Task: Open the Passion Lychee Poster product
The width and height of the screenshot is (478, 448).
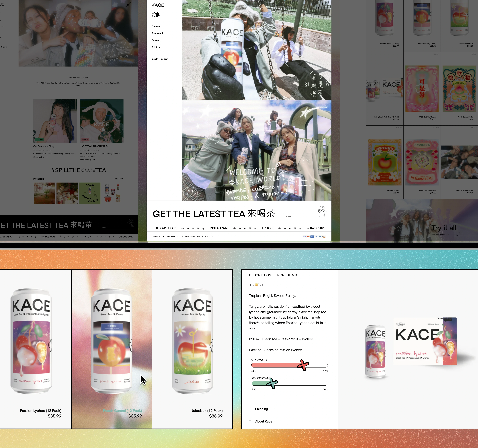Action: pyautogui.click(x=422, y=162)
